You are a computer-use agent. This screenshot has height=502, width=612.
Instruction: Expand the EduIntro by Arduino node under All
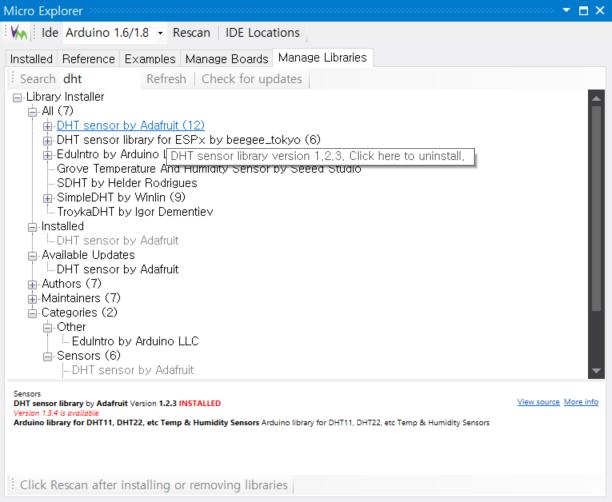tap(48, 155)
